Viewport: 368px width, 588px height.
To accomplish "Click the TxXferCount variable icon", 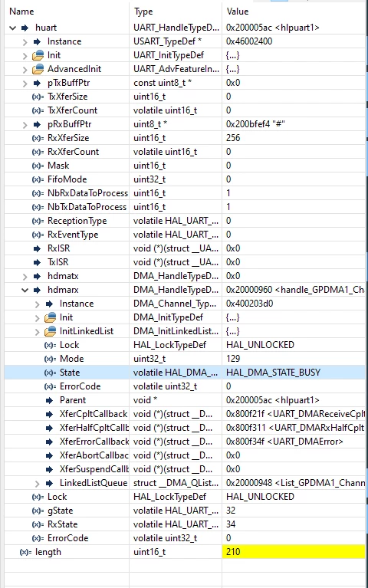I will coord(38,110).
